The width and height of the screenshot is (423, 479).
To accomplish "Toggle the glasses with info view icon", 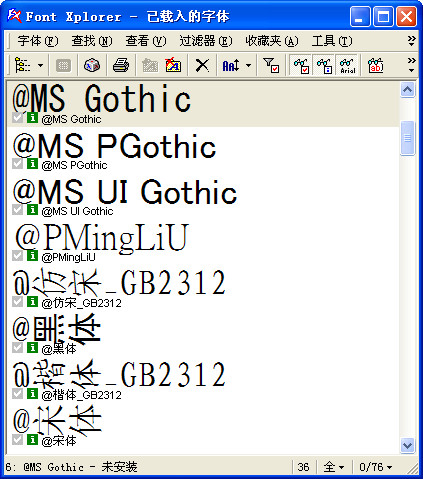I will coord(324,65).
